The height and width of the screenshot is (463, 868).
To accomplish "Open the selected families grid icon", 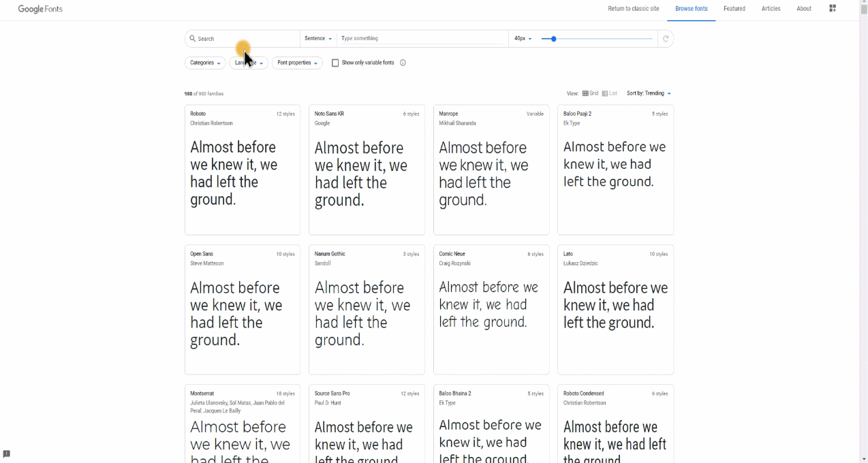I will pyautogui.click(x=833, y=9).
